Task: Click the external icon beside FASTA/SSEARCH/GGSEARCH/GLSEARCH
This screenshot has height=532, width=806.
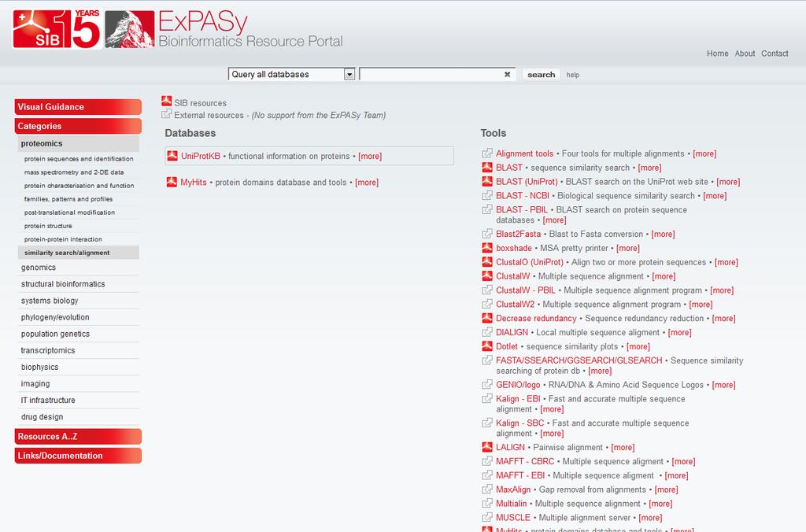Action: 486,360
